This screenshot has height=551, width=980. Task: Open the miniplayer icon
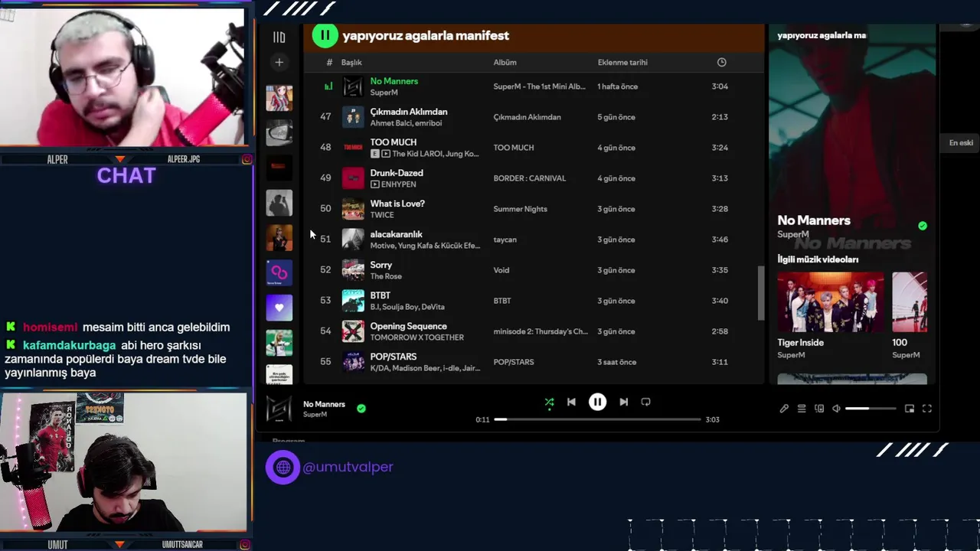pos(910,409)
